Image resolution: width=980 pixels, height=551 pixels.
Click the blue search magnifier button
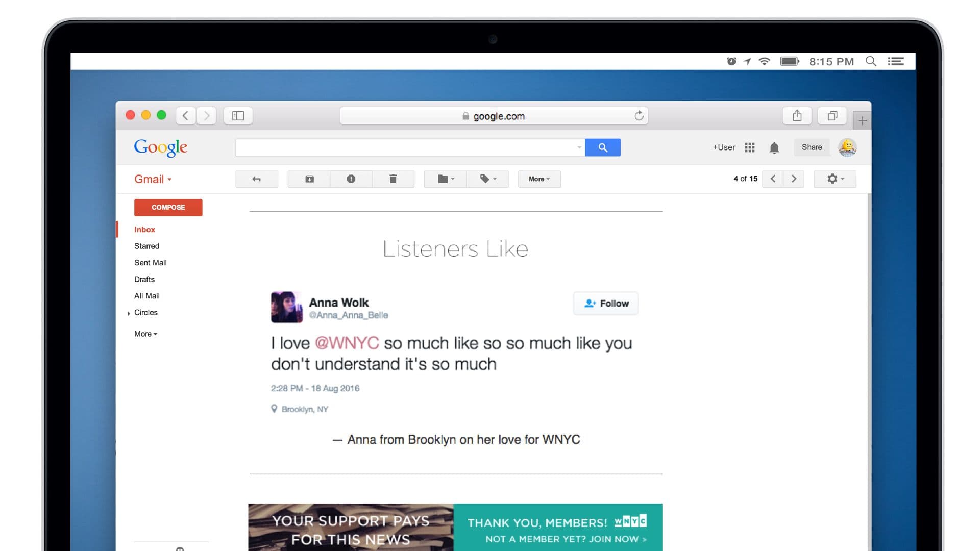point(602,147)
